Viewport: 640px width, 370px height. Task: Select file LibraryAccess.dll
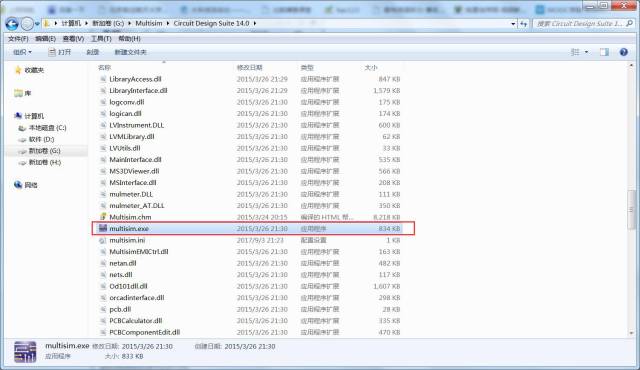pos(135,79)
